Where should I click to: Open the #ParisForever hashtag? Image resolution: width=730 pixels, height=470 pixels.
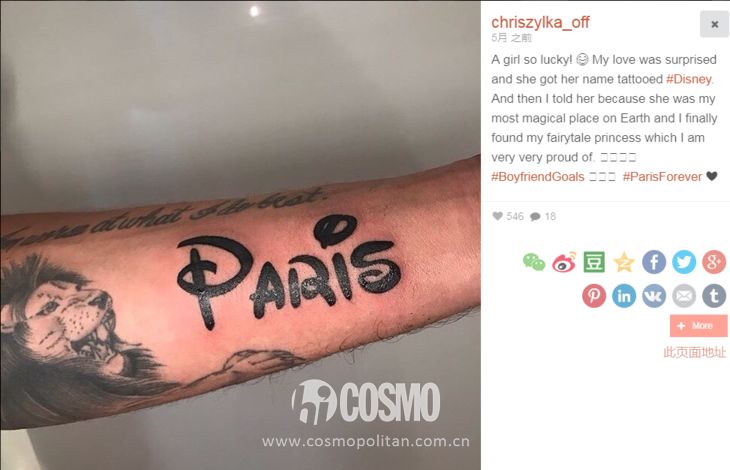[x=662, y=177]
